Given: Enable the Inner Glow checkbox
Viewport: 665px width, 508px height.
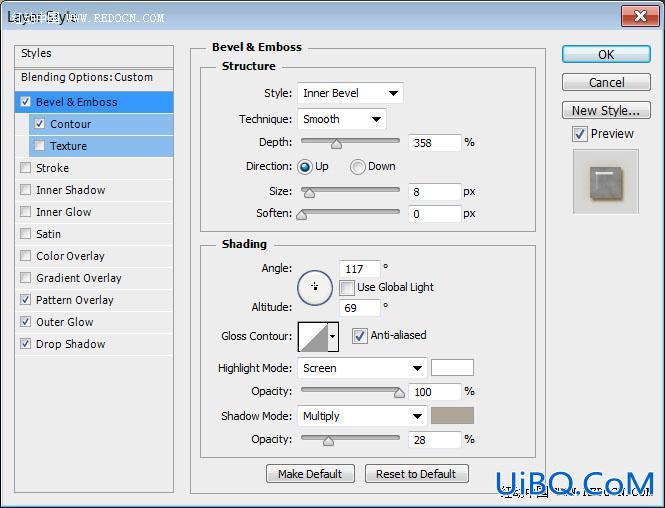Looking at the screenshot, I should (x=25, y=212).
